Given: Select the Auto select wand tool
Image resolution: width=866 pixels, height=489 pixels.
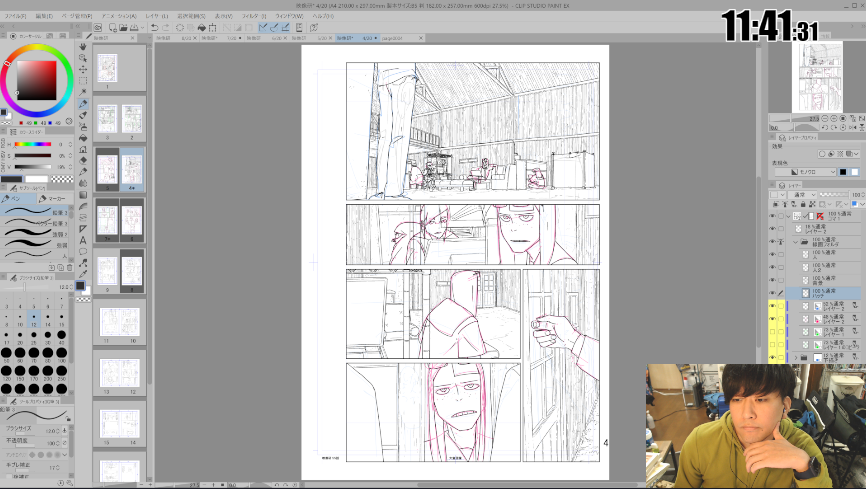Looking at the screenshot, I should 83,92.
